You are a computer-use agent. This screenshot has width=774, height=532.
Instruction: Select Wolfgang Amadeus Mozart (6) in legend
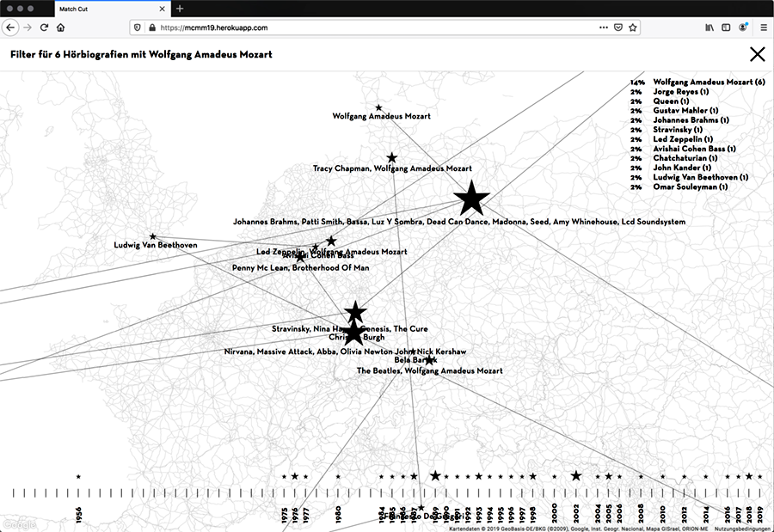[709, 82]
